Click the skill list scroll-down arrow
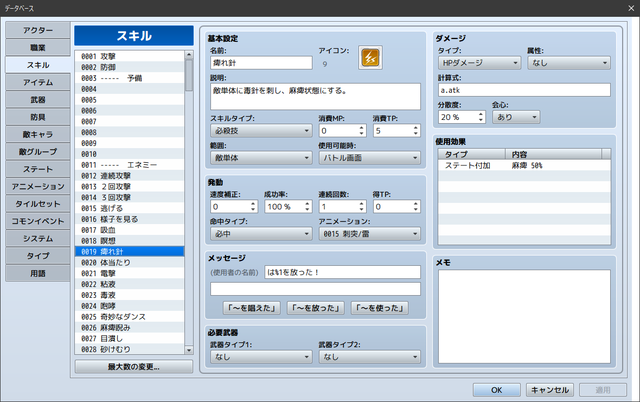Viewport: 640px width, 402px height. [x=189, y=350]
